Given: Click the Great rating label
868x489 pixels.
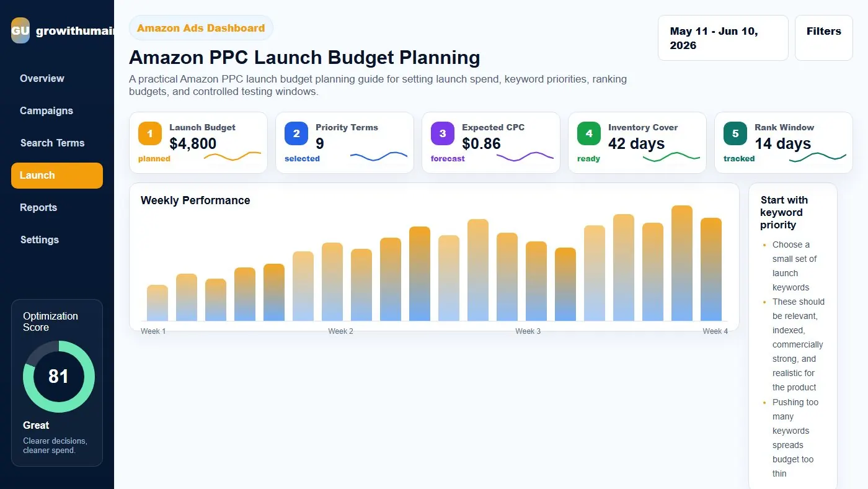Looking at the screenshot, I should [x=36, y=425].
